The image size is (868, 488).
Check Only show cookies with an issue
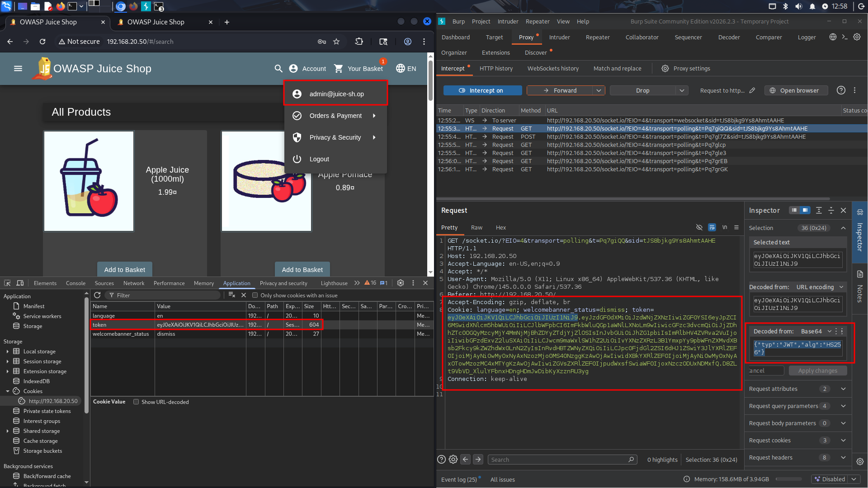coord(255,295)
